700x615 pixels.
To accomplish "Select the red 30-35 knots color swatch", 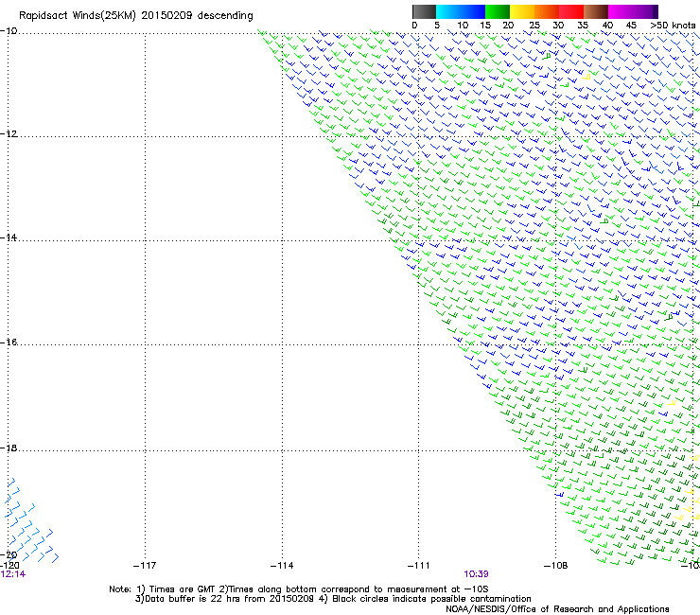I will click(x=571, y=11).
